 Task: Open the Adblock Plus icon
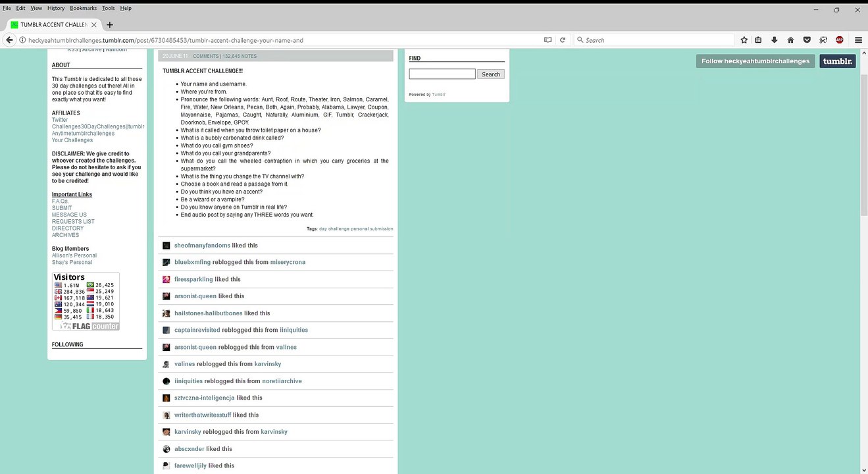[x=840, y=40]
